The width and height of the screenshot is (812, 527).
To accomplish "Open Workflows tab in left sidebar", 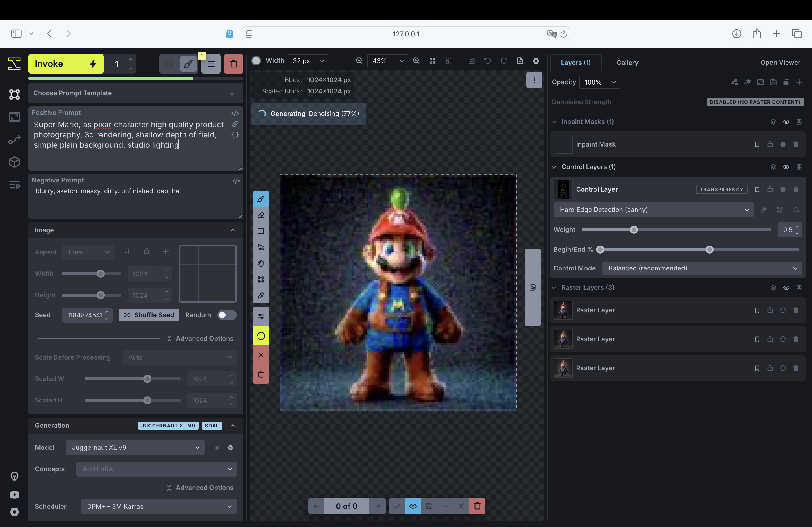I will [14, 140].
